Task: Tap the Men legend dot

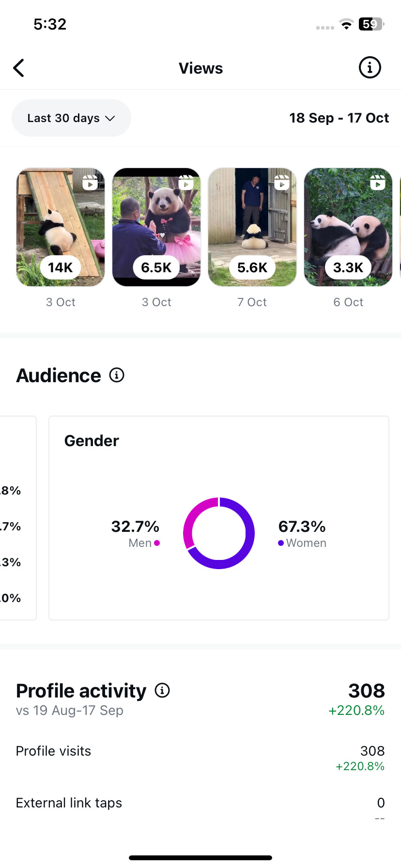Action: 157,543
